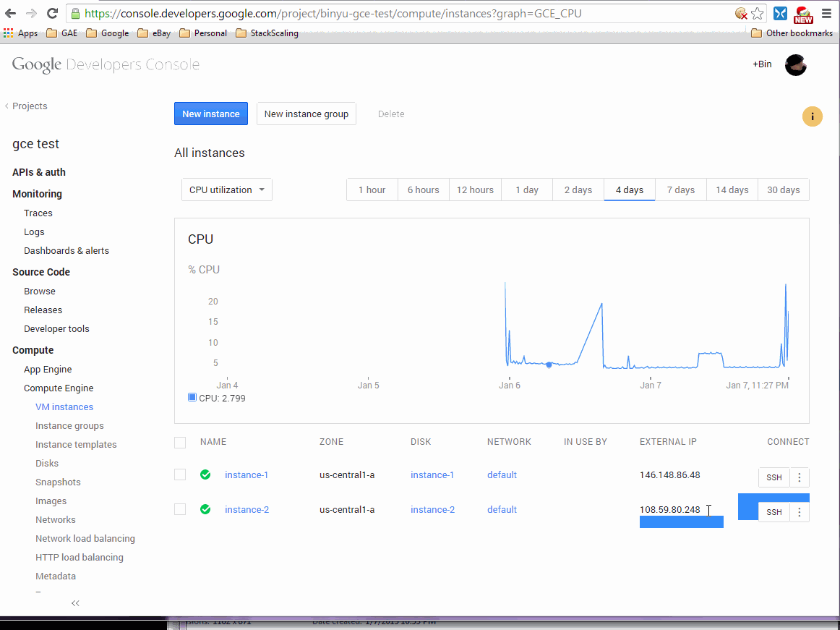
Task: Click the browser forward arrow
Action: (32, 14)
